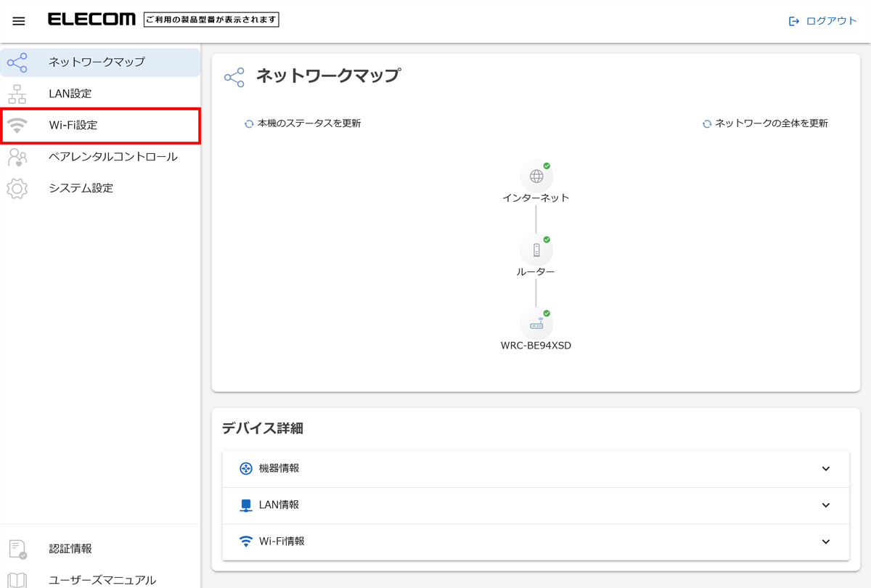Click the Wi-Fi signal icon in sidebar

coord(17,126)
